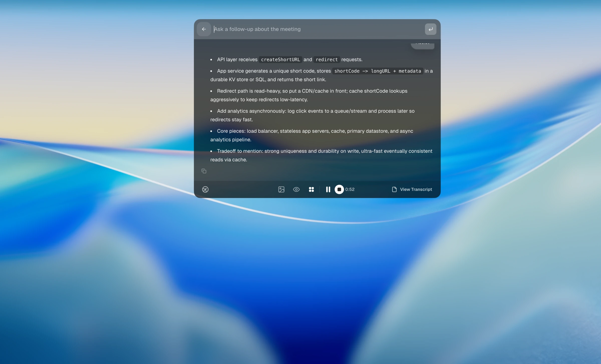This screenshot has height=364, width=601.
Task: Click the 'Core pieces: load balancer' bullet
Action: click(312, 135)
